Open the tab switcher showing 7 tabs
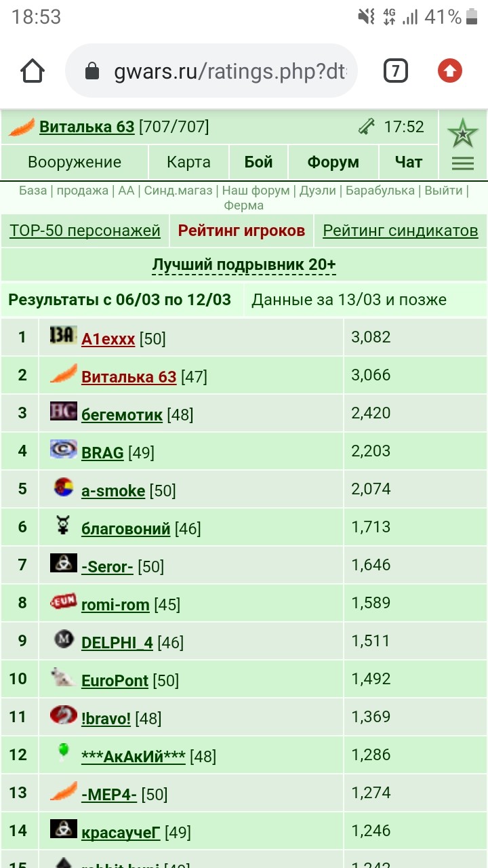Screen dimensions: 488x868 (x=396, y=71)
